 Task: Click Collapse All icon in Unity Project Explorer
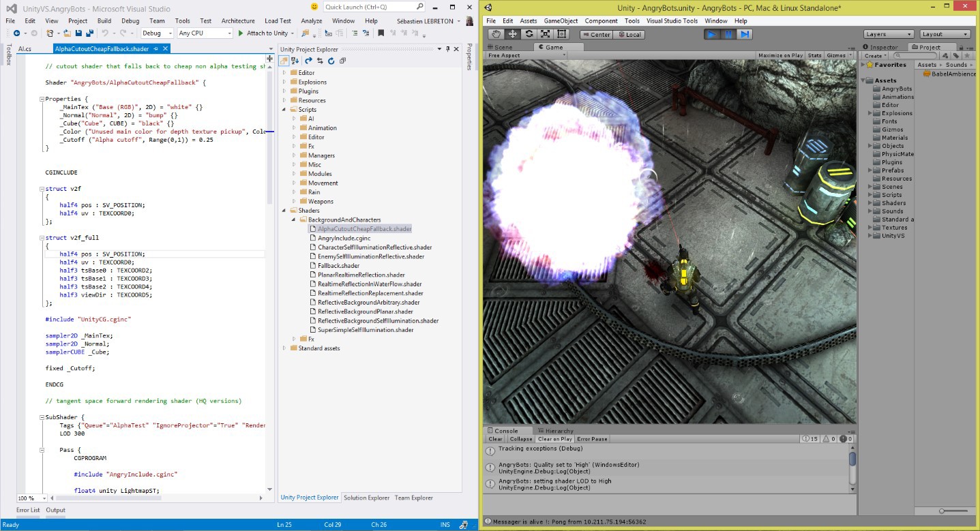[x=342, y=61]
